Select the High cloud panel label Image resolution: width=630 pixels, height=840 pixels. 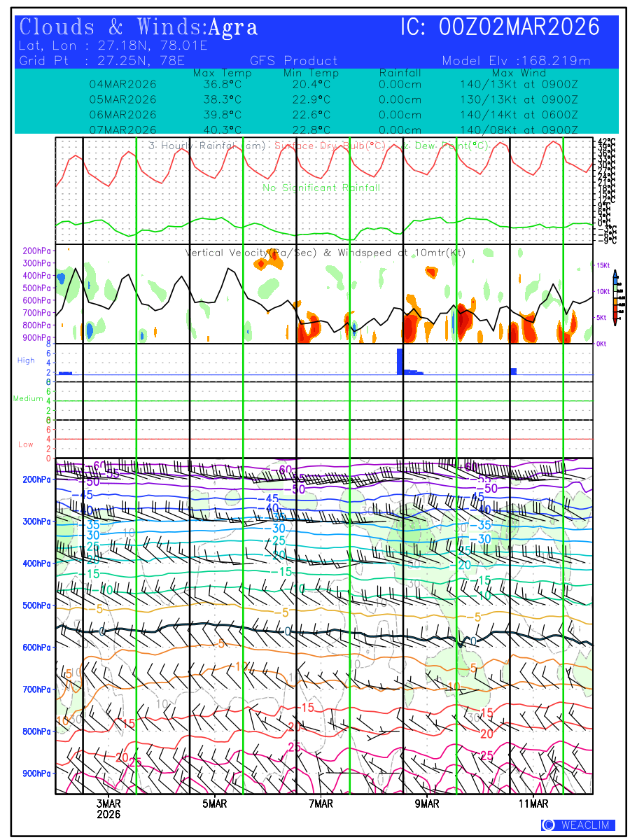click(26, 360)
